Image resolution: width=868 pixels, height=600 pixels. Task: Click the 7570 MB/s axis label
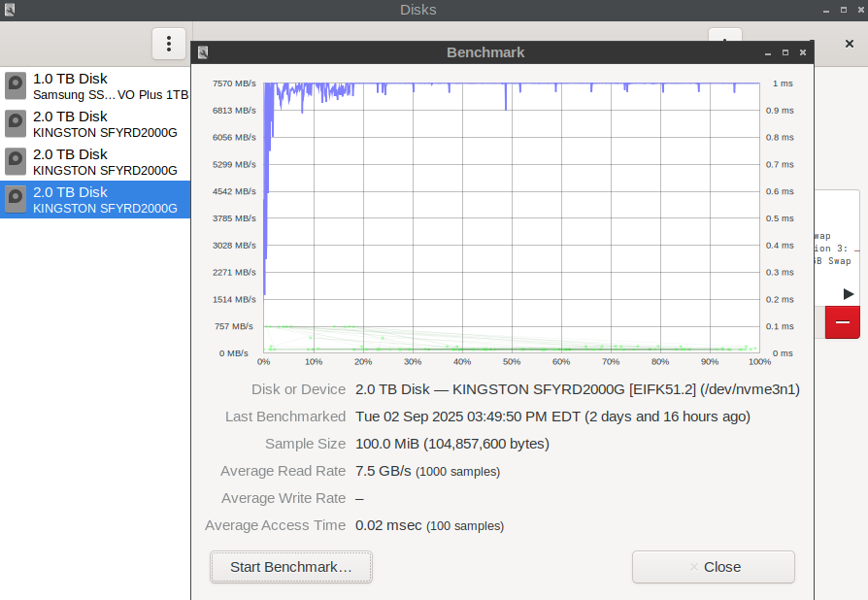pos(234,83)
